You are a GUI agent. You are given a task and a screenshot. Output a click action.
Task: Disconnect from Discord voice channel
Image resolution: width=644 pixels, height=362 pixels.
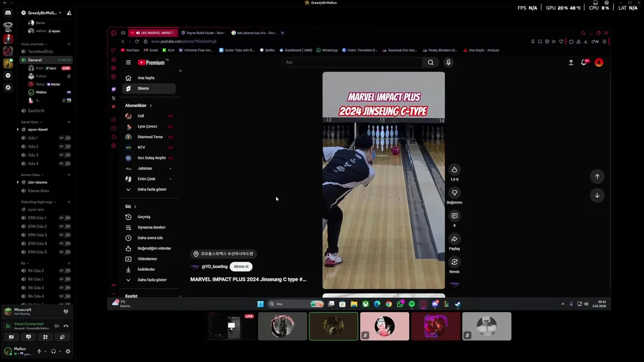[66, 326]
